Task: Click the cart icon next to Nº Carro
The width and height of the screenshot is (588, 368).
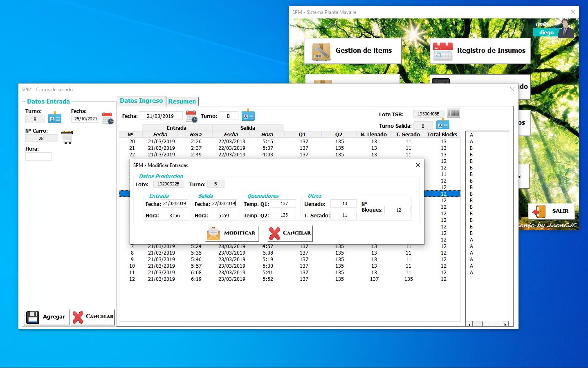Action: click(x=67, y=137)
